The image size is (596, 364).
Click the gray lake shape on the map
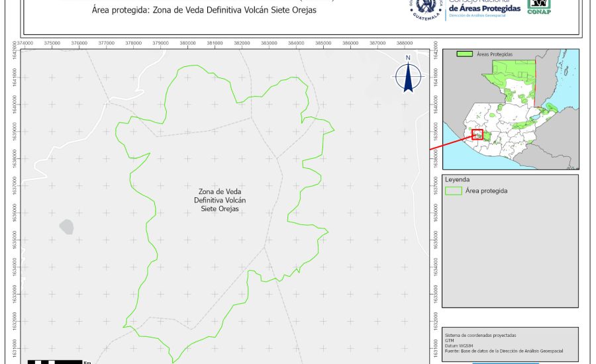point(66,227)
